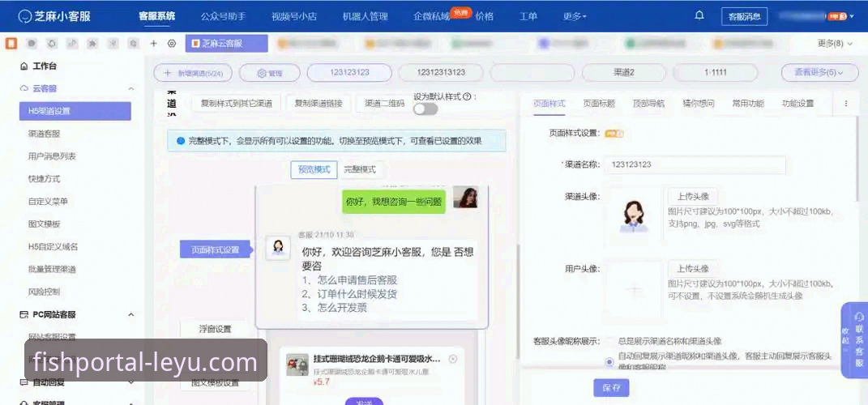Viewport: 868px width, 405px height.
Task: Open 视频号小店 in top navigation
Action: [x=294, y=16]
